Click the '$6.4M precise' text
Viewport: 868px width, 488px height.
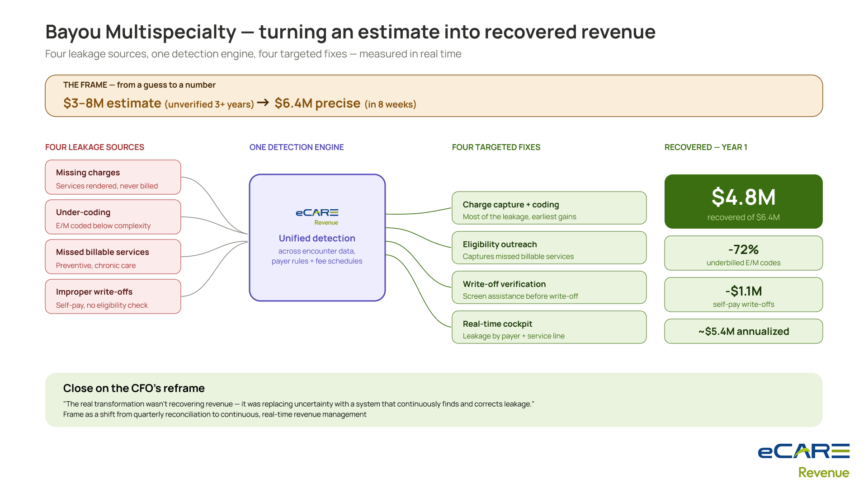[317, 103]
